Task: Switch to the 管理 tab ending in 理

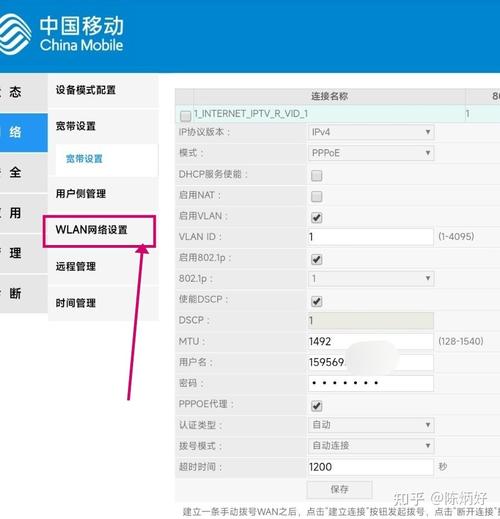Action: coord(23,253)
